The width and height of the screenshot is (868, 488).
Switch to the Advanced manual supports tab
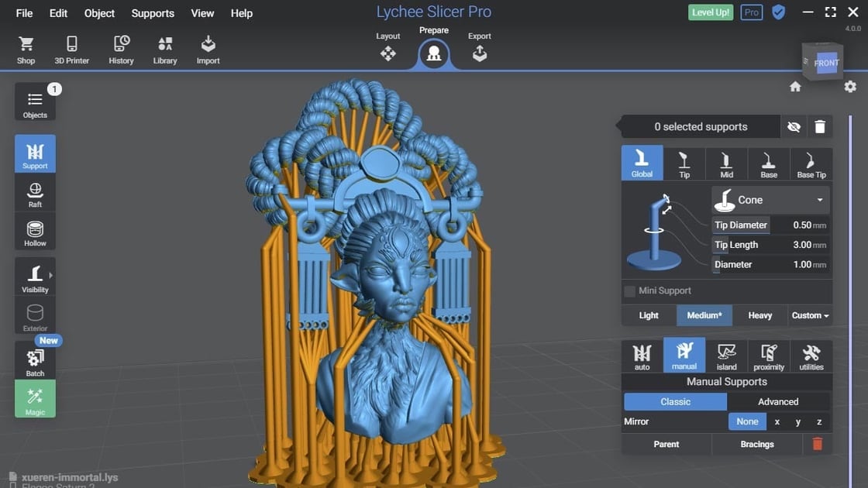778,402
